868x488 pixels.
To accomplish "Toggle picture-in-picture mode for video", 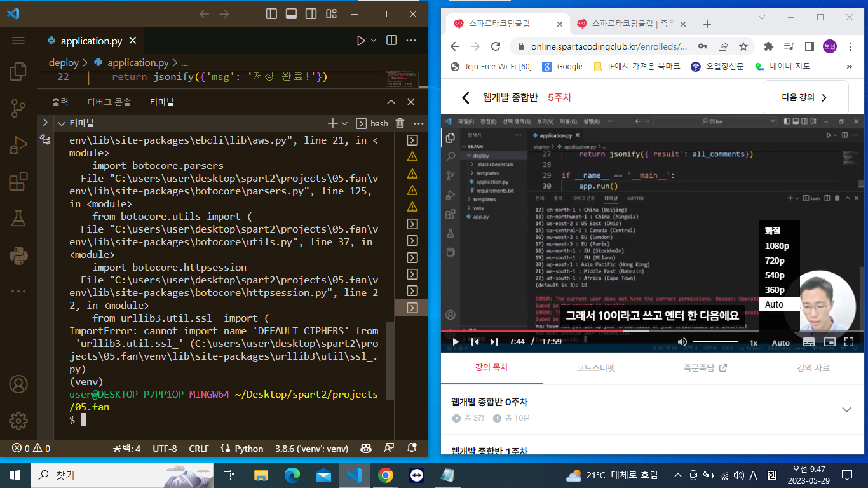I will pyautogui.click(x=829, y=342).
